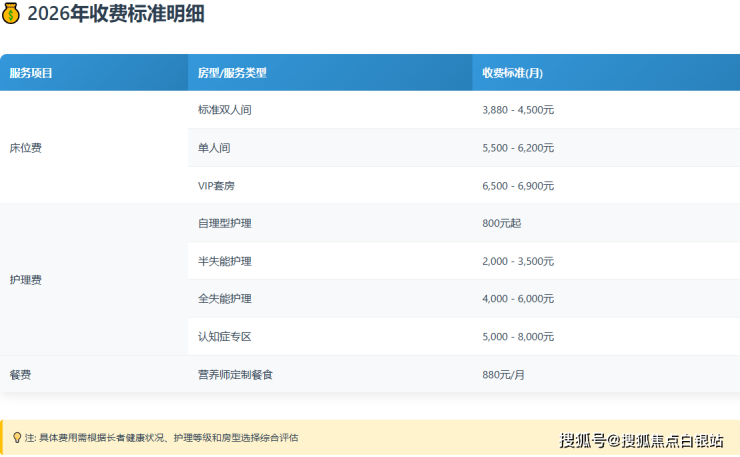Select the 单人间 row label
The width and height of the screenshot is (740, 457).
pyautogui.click(x=214, y=148)
